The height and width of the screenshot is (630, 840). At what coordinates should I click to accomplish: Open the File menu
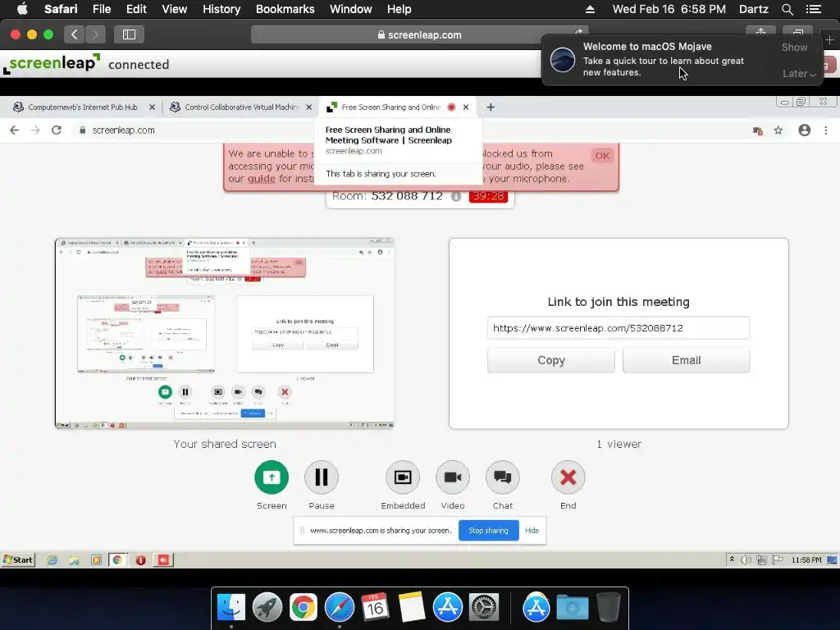coord(101,9)
